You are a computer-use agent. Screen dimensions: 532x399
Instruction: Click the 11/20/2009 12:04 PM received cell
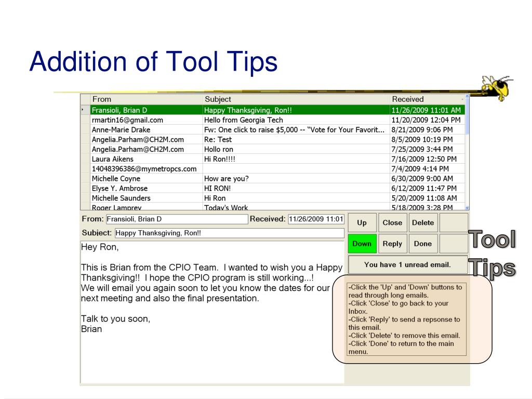coord(427,120)
